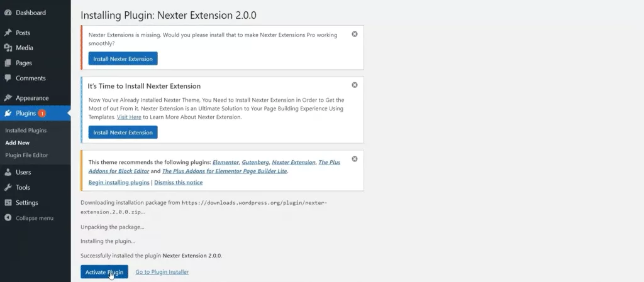Screen dimensions: 644x282
Task: Click the Pages icon in sidebar
Action: tap(8, 63)
